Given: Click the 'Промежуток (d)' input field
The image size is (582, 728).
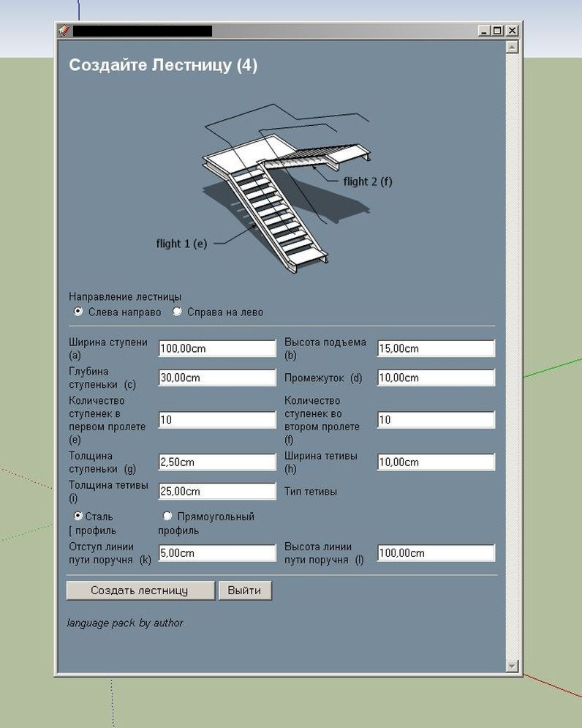Looking at the screenshot, I should (436, 378).
